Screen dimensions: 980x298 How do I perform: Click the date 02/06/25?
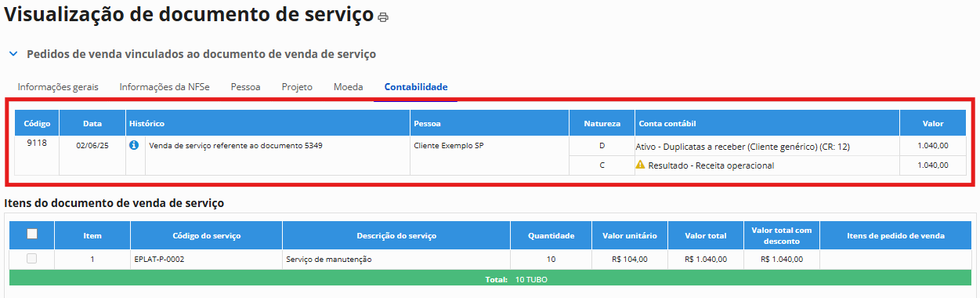click(x=92, y=146)
